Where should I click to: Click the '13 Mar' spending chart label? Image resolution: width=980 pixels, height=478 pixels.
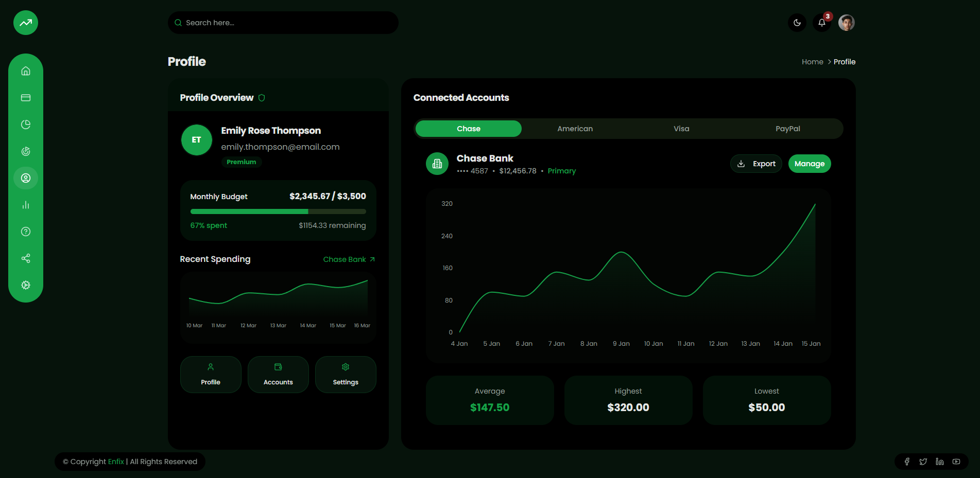tap(278, 326)
